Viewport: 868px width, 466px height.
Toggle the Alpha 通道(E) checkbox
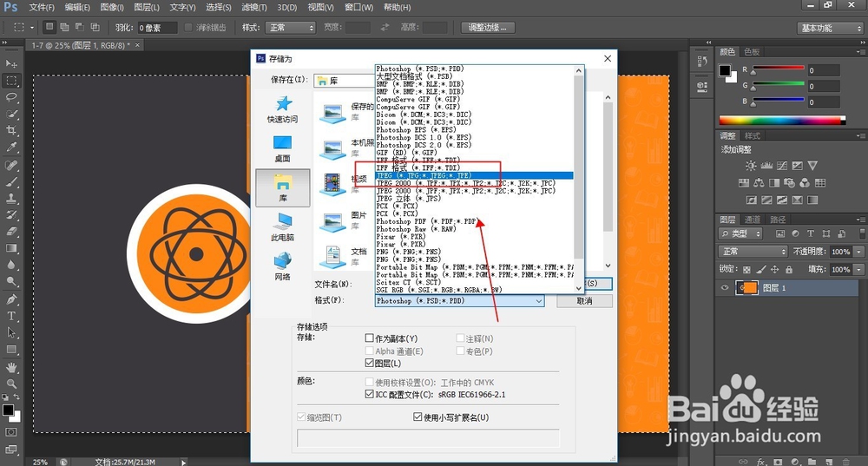point(369,351)
